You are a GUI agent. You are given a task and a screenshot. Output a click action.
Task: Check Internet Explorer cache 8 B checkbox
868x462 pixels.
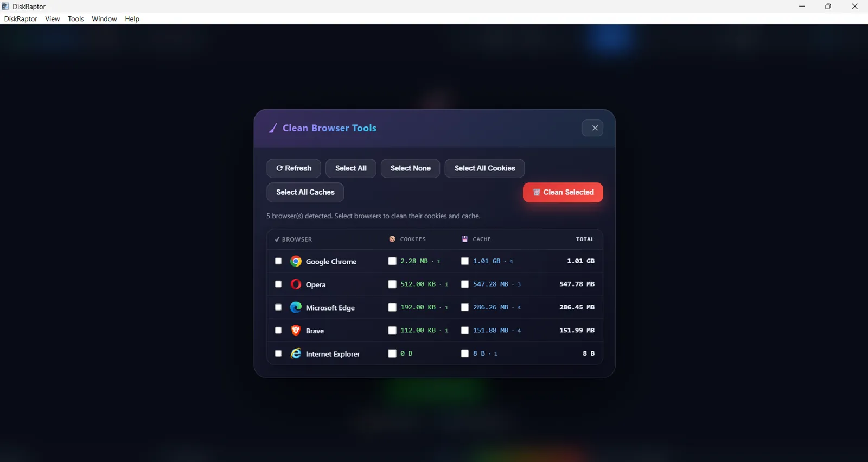tap(465, 353)
